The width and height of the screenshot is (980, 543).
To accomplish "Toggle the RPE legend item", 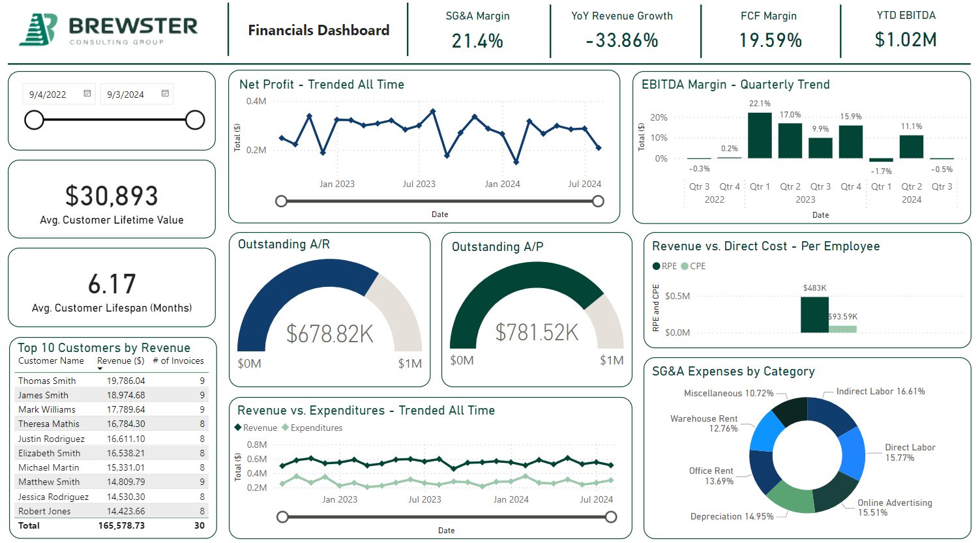I will coord(664,266).
